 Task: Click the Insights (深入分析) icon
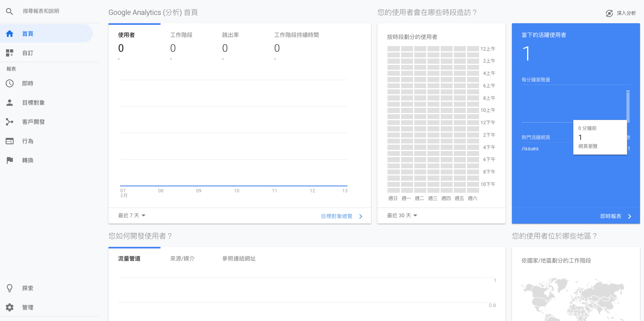click(609, 13)
